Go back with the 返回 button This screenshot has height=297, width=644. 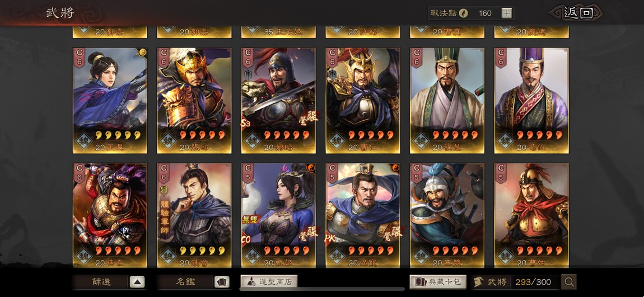(x=577, y=13)
